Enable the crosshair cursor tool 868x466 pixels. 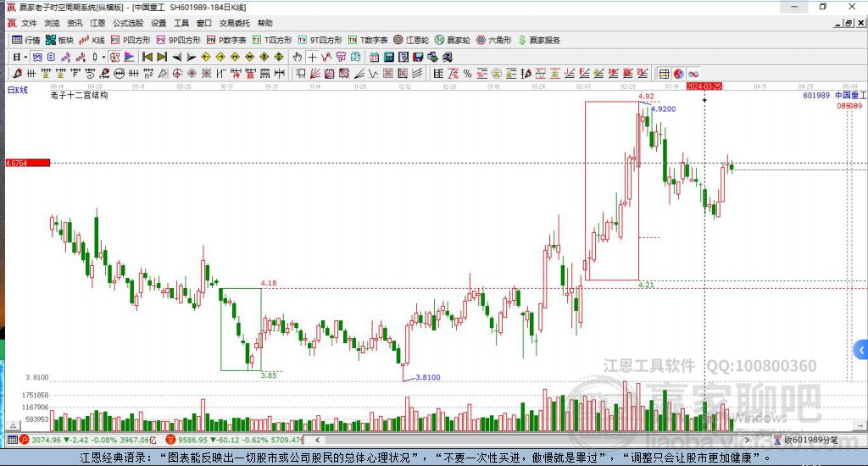pos(312,57)
